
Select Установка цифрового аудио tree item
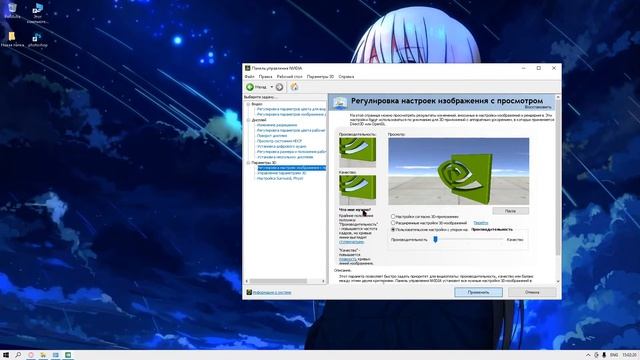281,146
